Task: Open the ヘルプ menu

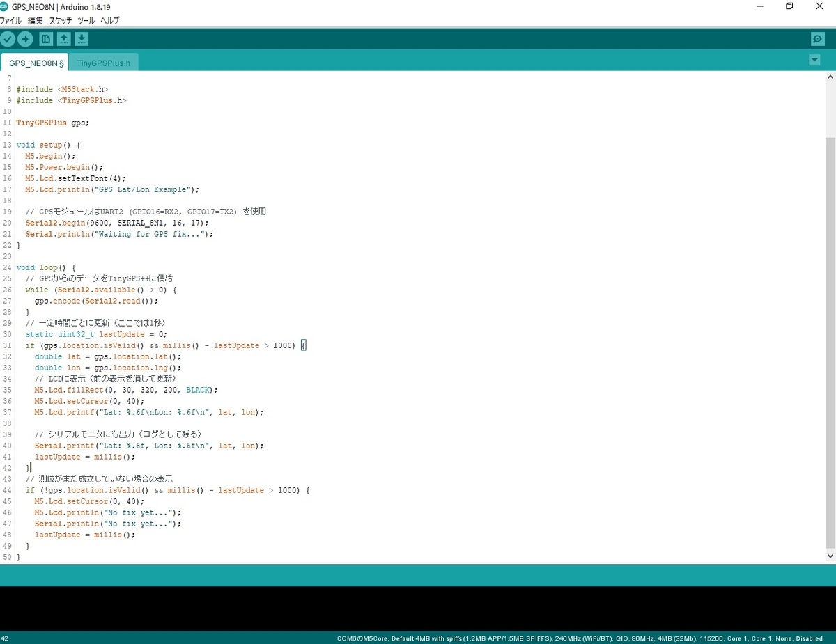Action: (x=109, y=21)
